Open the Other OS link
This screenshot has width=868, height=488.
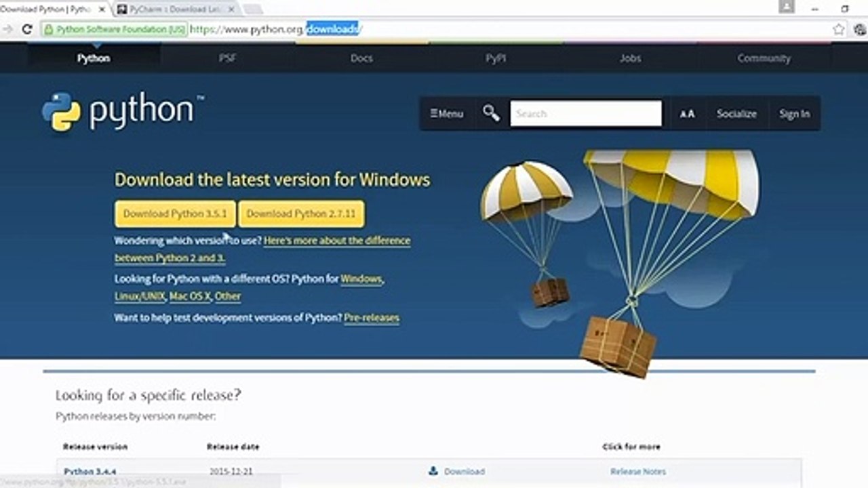pyautogui.click(x=228, y=296)
